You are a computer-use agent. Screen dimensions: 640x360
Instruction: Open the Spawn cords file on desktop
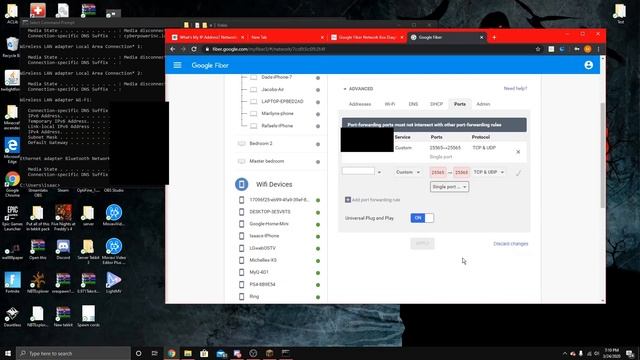tap(88, 317)
